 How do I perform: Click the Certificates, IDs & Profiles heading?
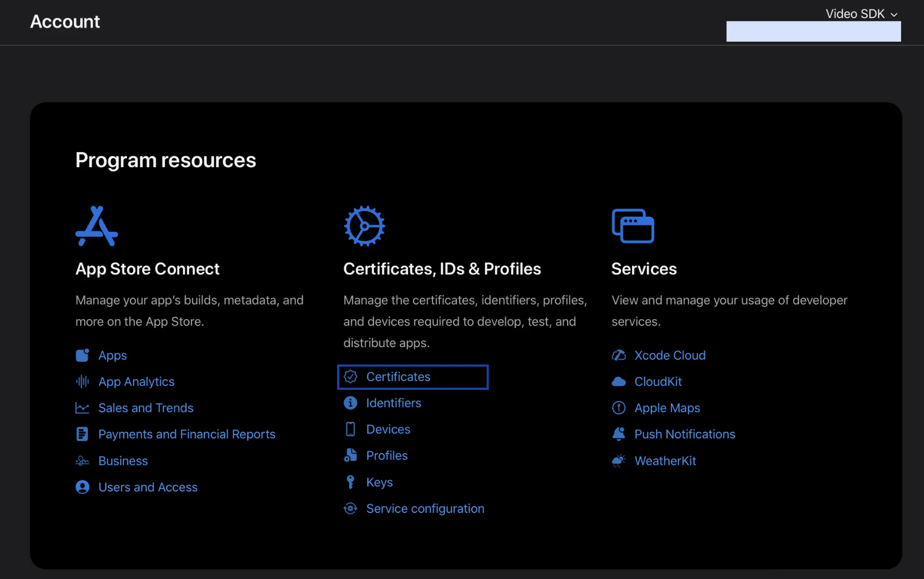pyautogui.click(x=442, y=269)
